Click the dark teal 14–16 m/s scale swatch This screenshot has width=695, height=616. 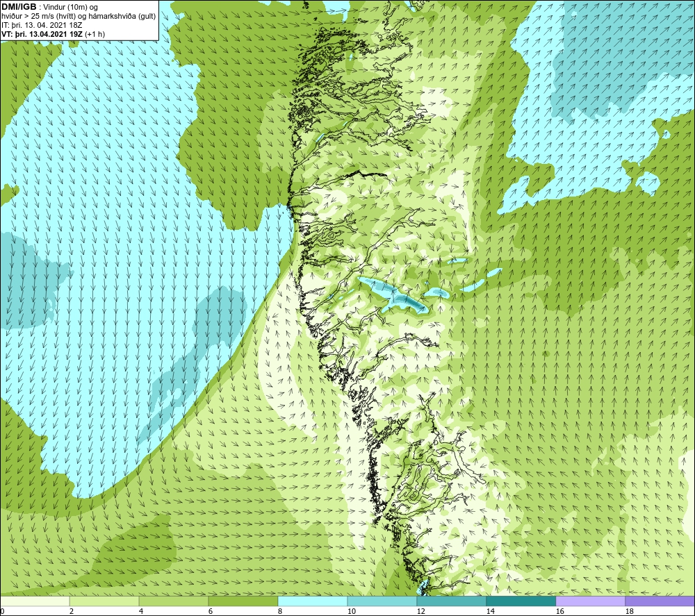point(521,601)
